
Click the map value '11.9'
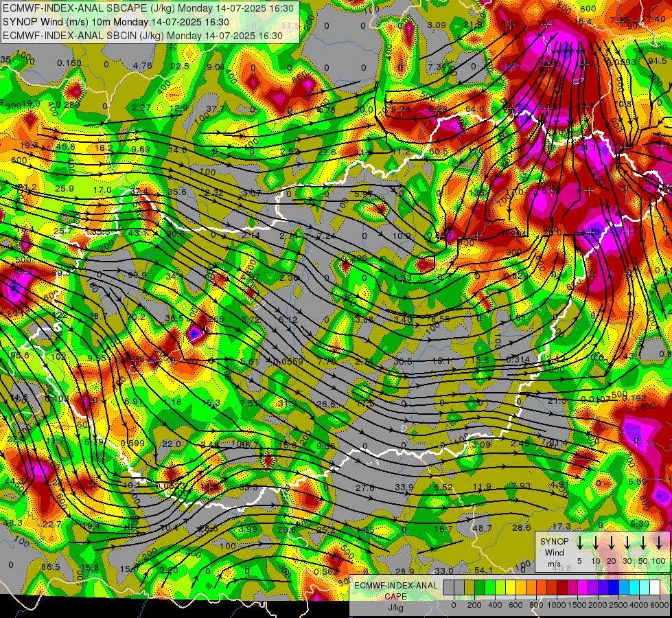pyautogui.click(x=482, y=486)
